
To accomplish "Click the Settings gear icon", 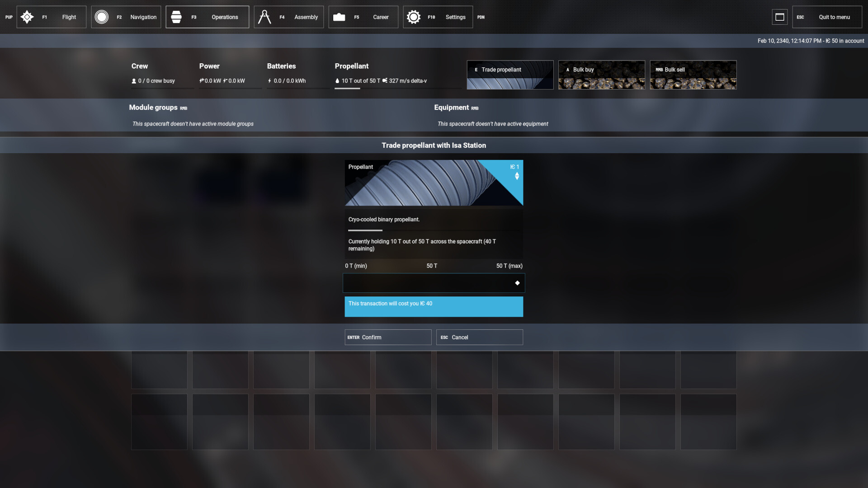I will (x=414, y=17).
